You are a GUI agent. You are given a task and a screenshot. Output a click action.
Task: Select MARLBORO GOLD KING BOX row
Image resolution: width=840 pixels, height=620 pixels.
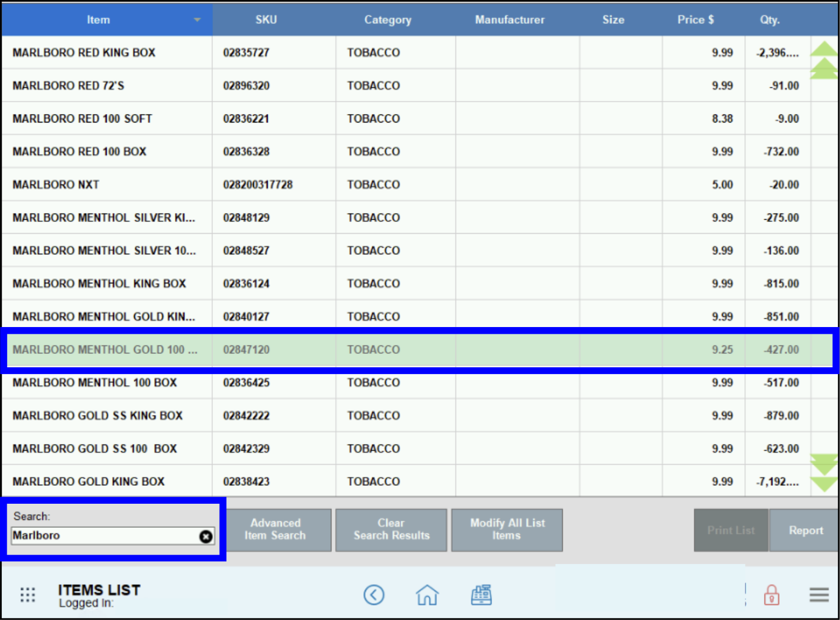tap(406, 481)
